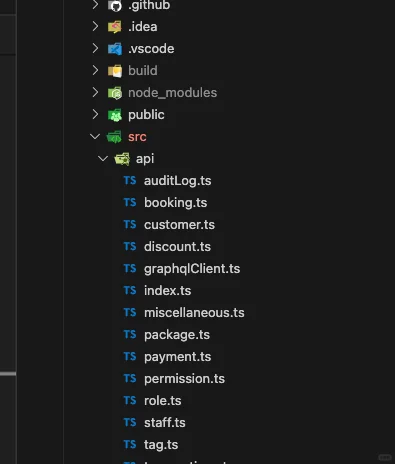Screen dimensions: 395x464
Task: Click the TS icon beside payment.ts
Action: (x=130, y=356)
